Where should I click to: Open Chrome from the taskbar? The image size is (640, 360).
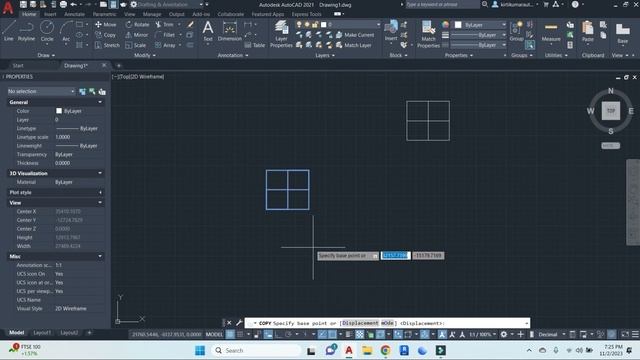pyautogui.click(x=385, y=351)
